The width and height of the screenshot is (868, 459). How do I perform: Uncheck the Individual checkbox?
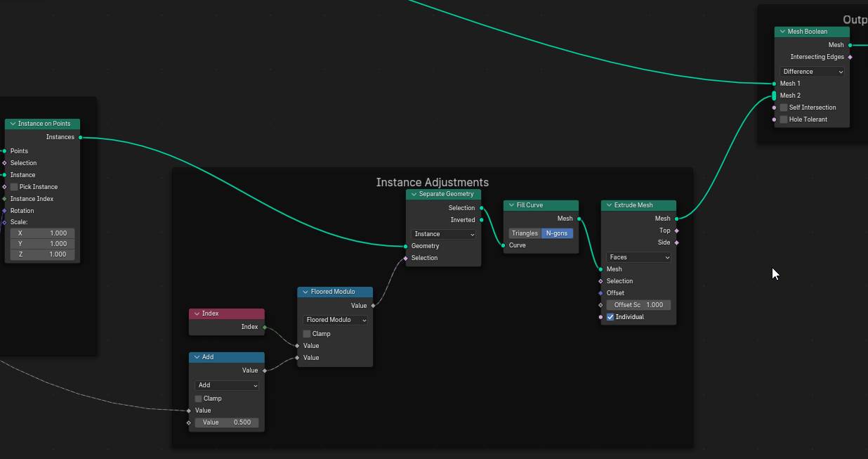click(x=610, y=317)
